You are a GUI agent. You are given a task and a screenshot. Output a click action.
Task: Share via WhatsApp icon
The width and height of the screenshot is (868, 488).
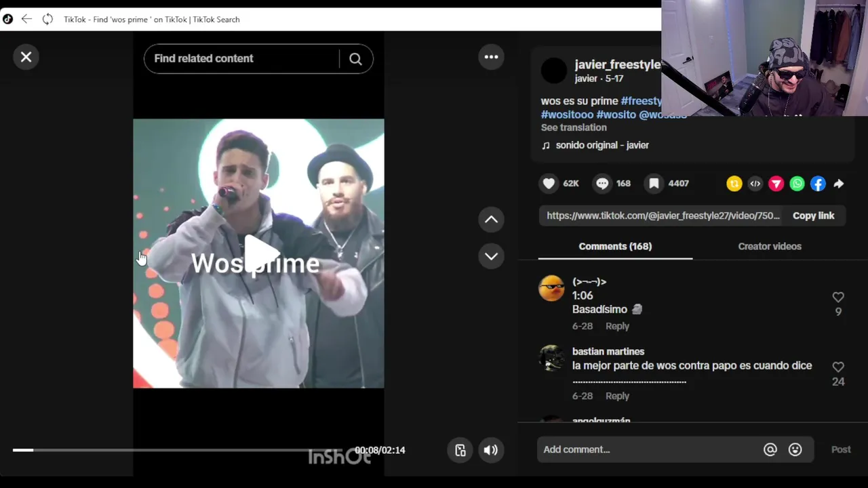pos(797,184)
